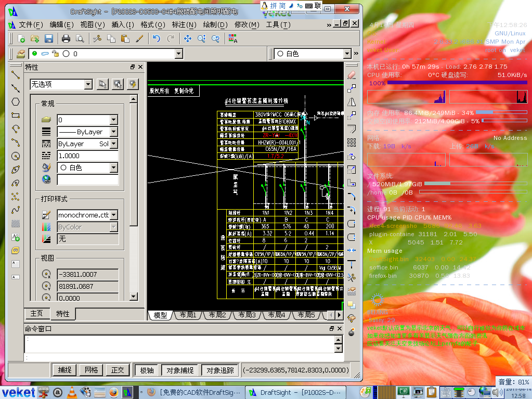Open the 插入(I) menu
The width and height of the screenshot is (532, 399).
click(123, 25)
